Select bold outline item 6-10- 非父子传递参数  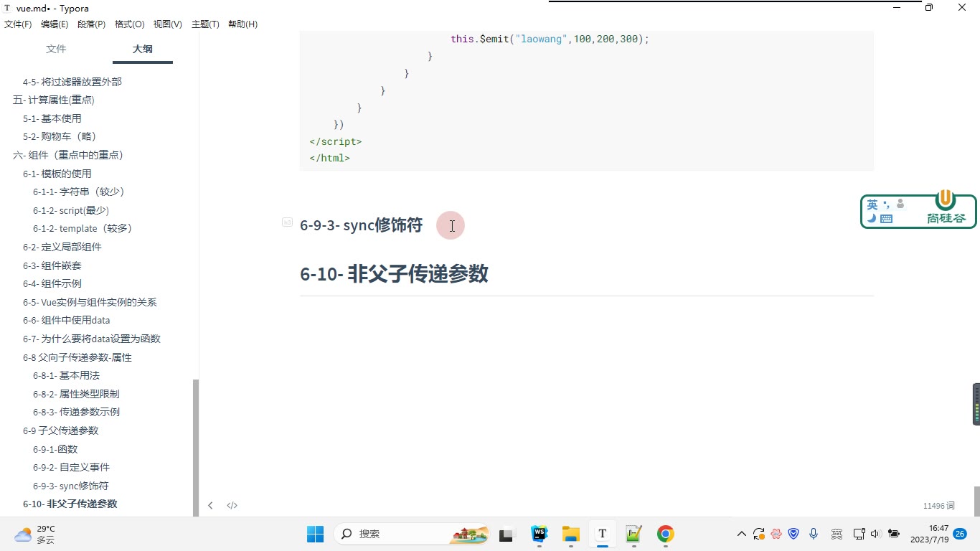click(70, 504)
